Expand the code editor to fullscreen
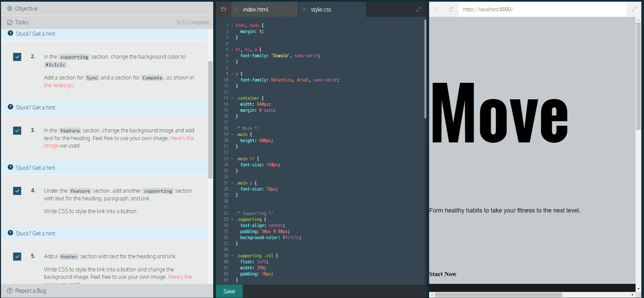This screenshot has height=298, width=644. (x=418, y=9)
